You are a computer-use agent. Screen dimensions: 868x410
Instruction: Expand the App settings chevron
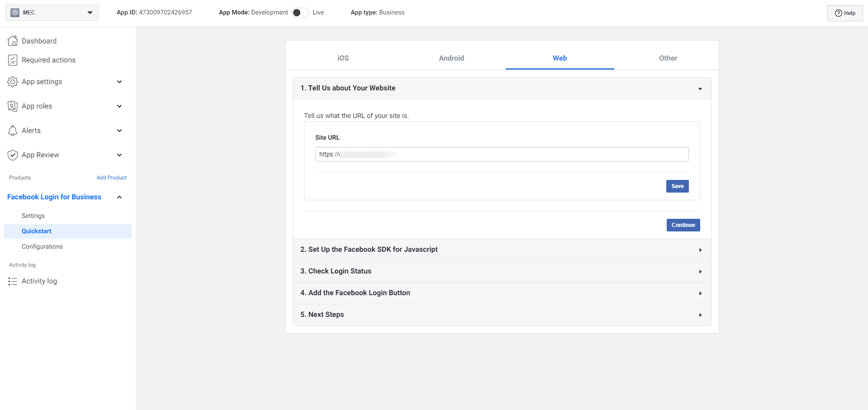pos(119,82)
